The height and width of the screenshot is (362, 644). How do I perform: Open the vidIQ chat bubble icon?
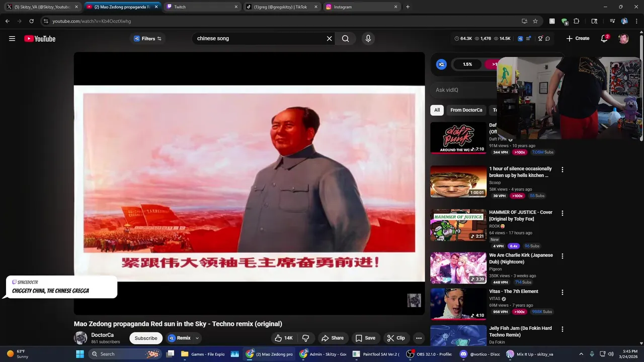pos(547,39)
